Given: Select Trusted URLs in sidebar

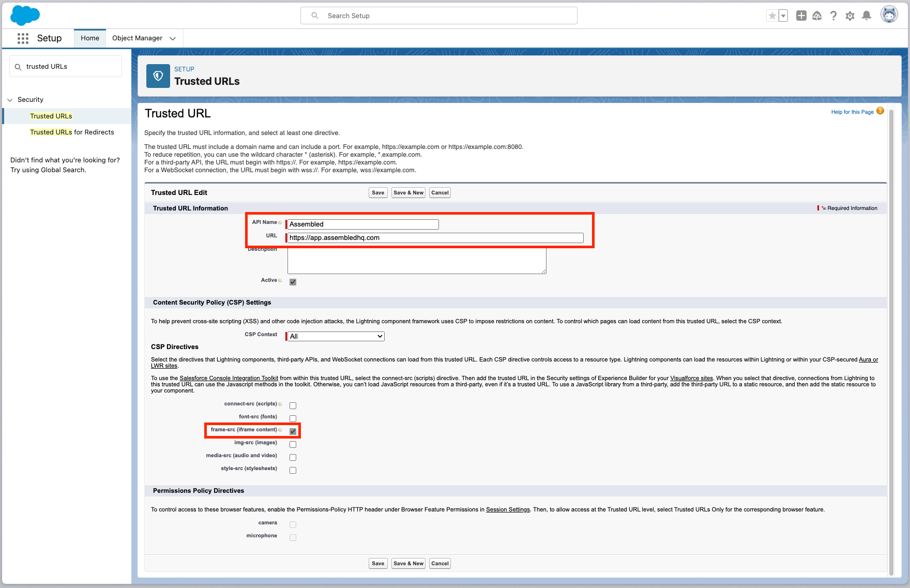Looking at the screenshot, I should 51,116.
